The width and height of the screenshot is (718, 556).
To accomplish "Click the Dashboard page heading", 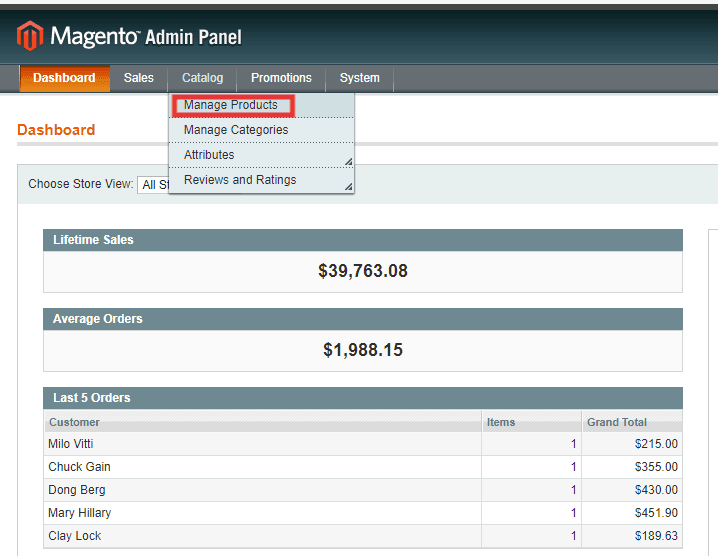I will 56,130.
